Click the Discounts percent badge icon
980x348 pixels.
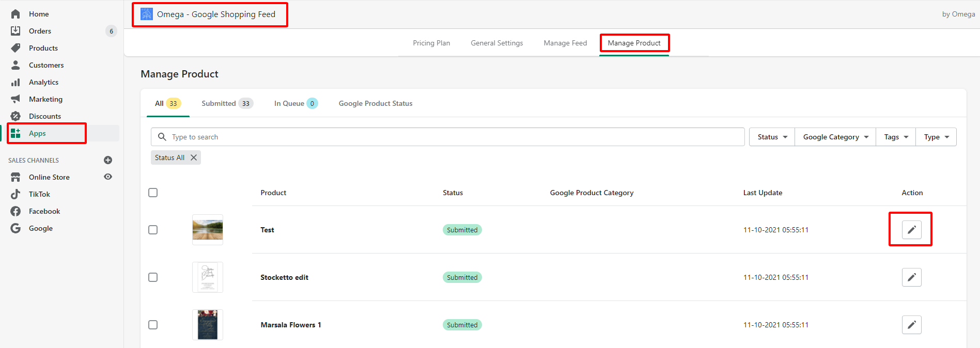(x=15, y=116)
